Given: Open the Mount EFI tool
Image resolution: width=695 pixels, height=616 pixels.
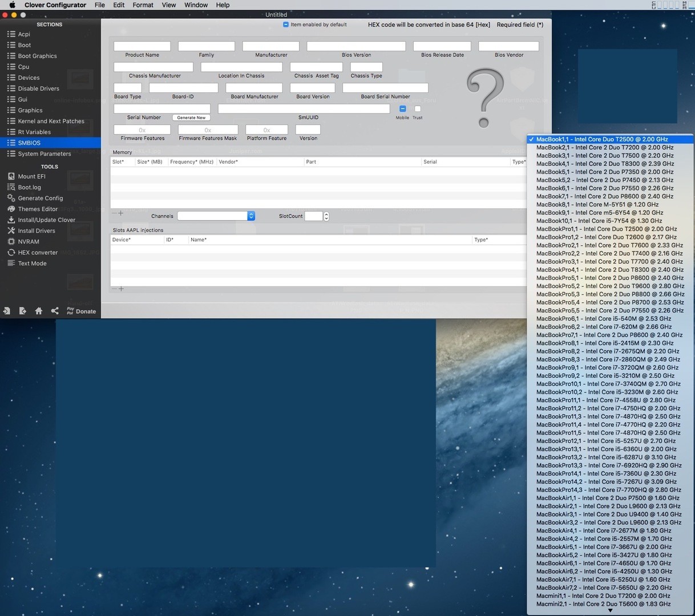Looking at the screenshot, I should 31,176.
